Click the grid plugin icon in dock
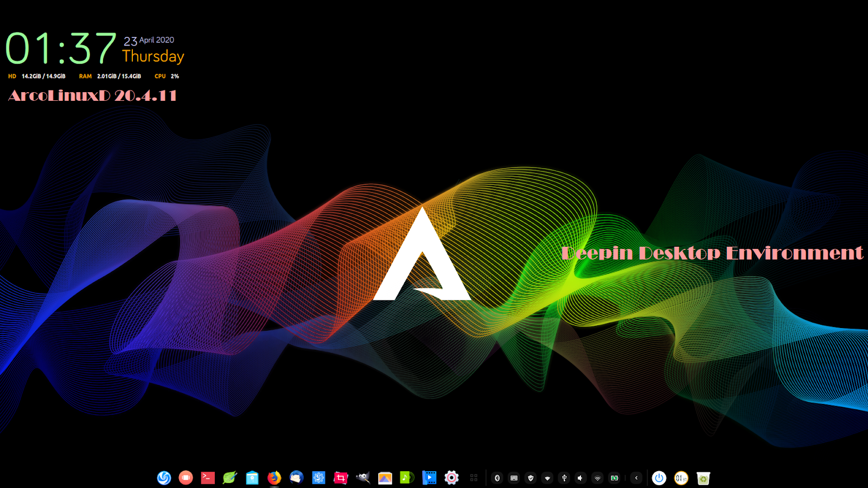868x488 pixels. click(474, 478)
